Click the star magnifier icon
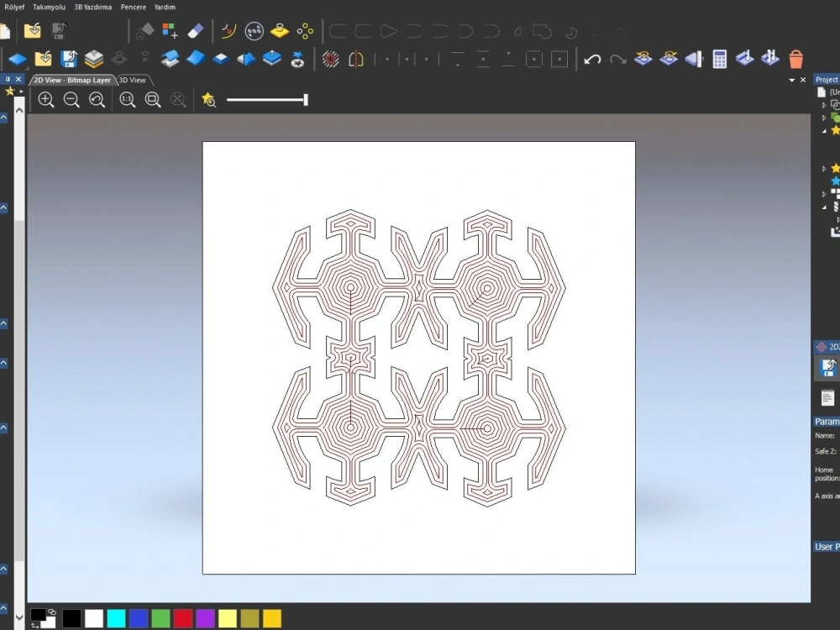Screen dimensions: 840x630 coord(208,100)
